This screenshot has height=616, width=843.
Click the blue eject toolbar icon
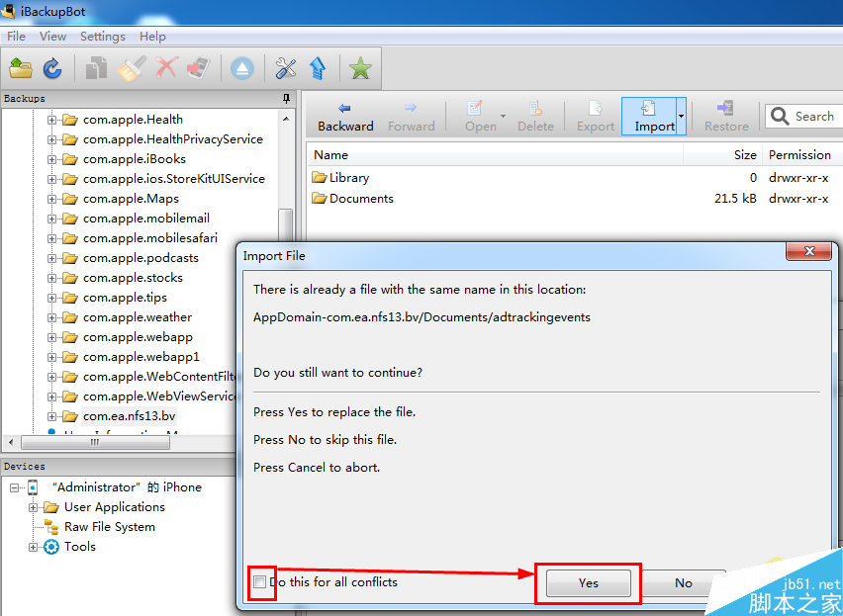pos(242,69)
